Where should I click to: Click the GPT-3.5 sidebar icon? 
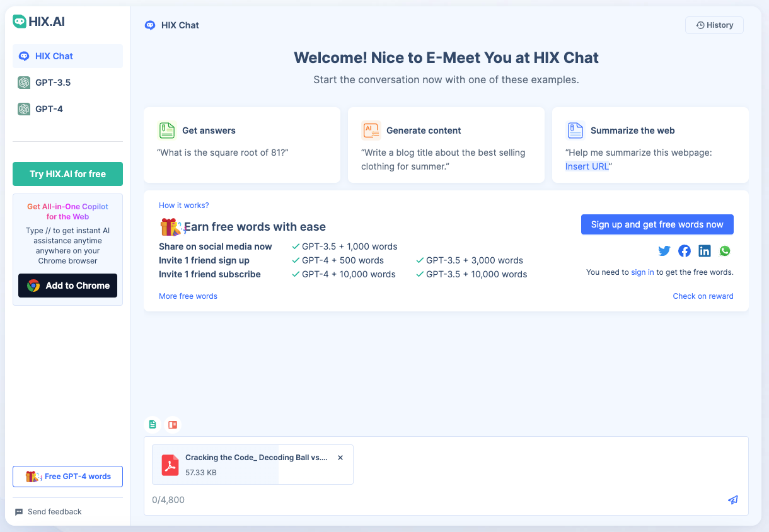[x=24, y=83]
